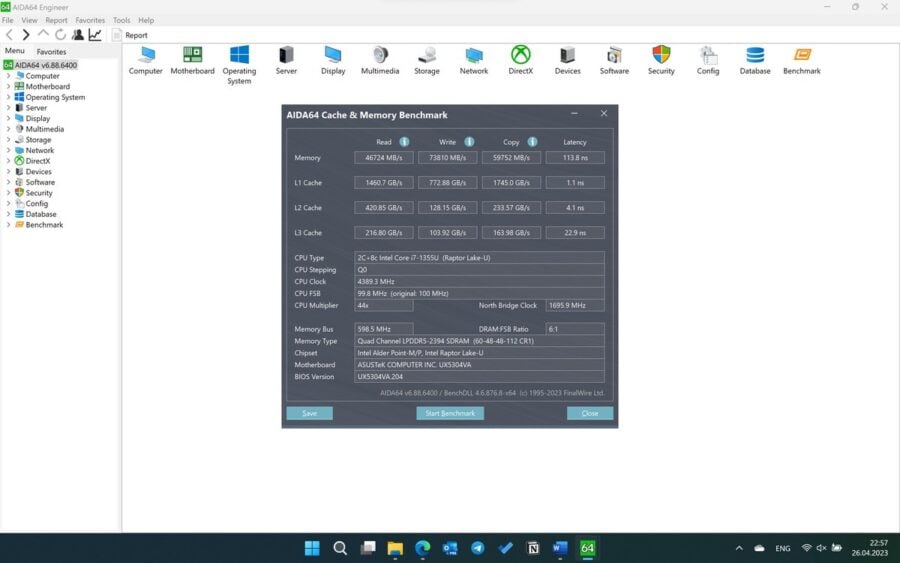
Task: Open the Help menu
Action: pos(146,20)
